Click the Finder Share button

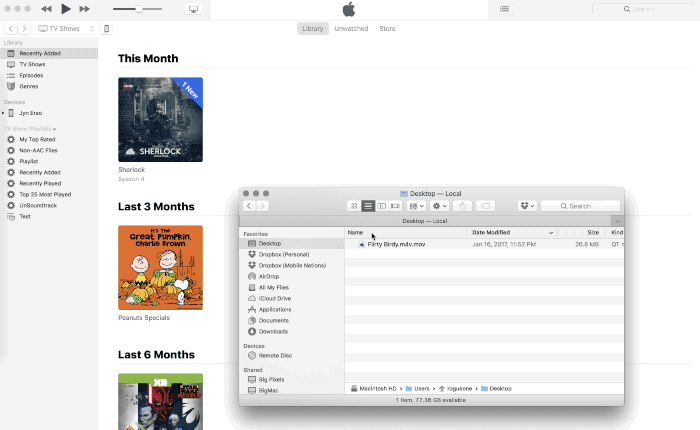pos(462,206)
